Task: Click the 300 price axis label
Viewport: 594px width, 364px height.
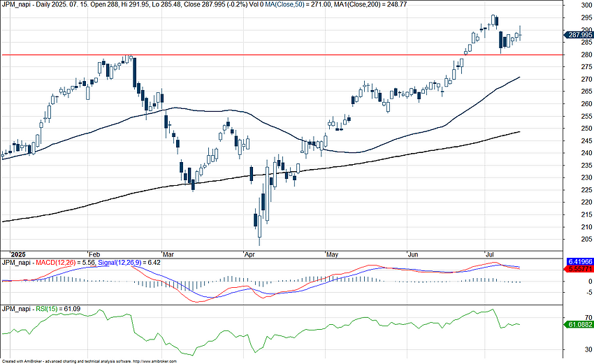Action: tap(587, 6)
